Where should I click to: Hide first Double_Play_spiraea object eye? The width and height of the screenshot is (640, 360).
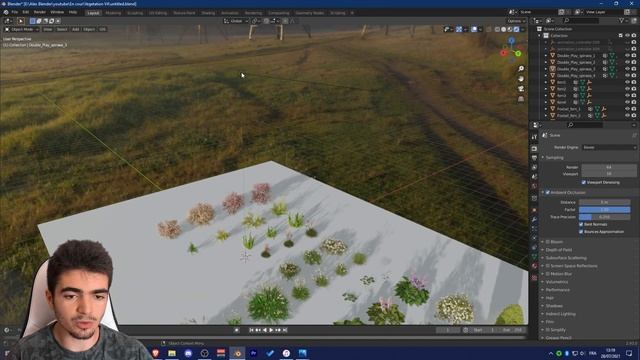(x=627, y=56)
